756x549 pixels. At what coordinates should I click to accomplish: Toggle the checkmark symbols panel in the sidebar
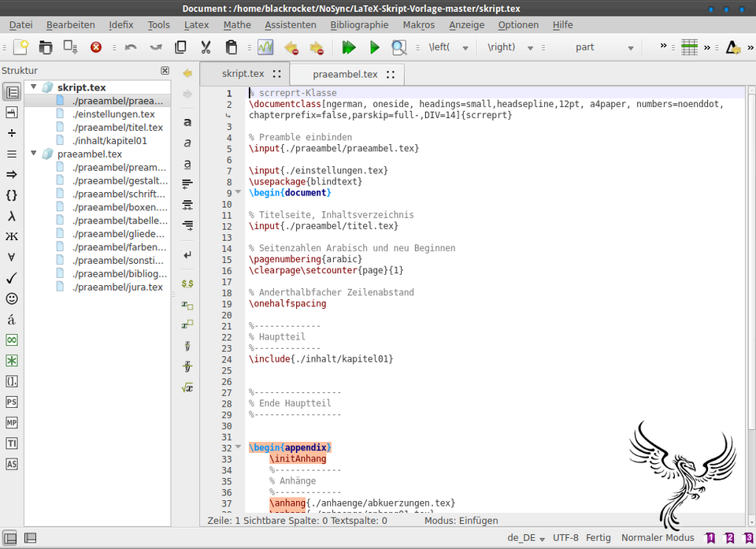click(x=11, y=276)
